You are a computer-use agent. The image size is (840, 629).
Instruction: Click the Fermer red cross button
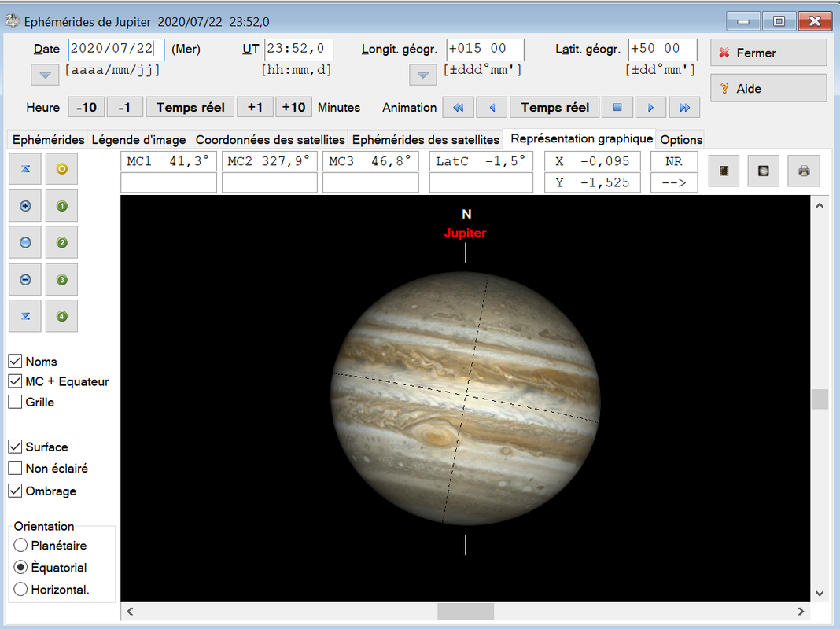(768, 53)
